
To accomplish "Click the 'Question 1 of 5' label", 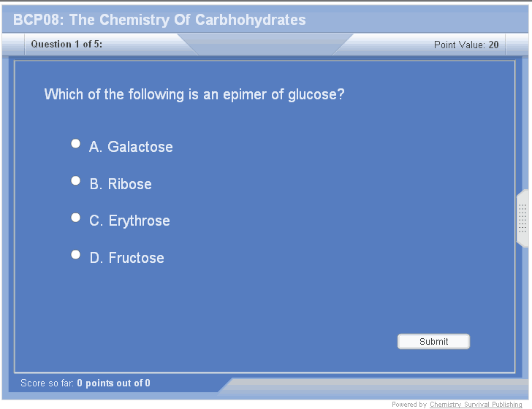I will [x=66, y=45].
